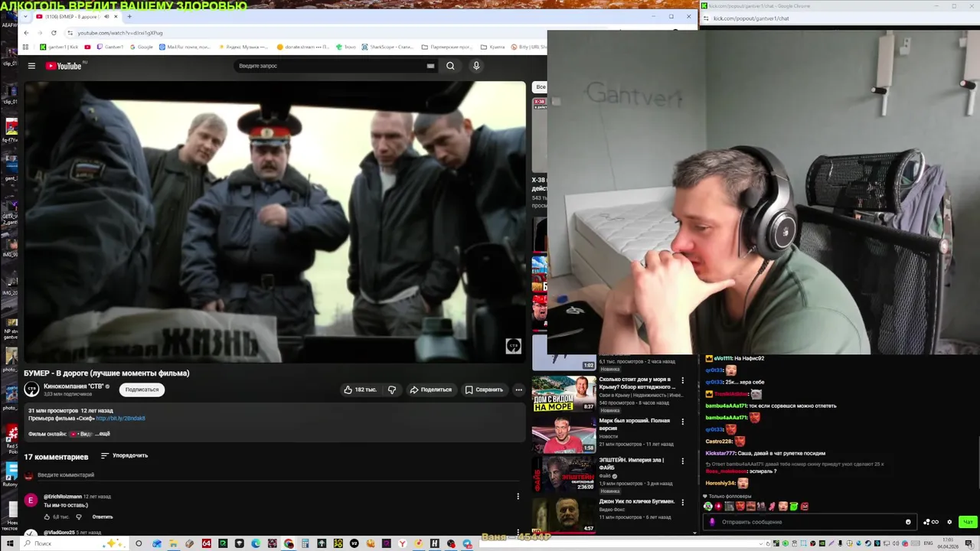The height and width of the screenshot is (551, 980).
Task: Reply to ErichRoizmann via "Ответить"
Action: (103, 517)
